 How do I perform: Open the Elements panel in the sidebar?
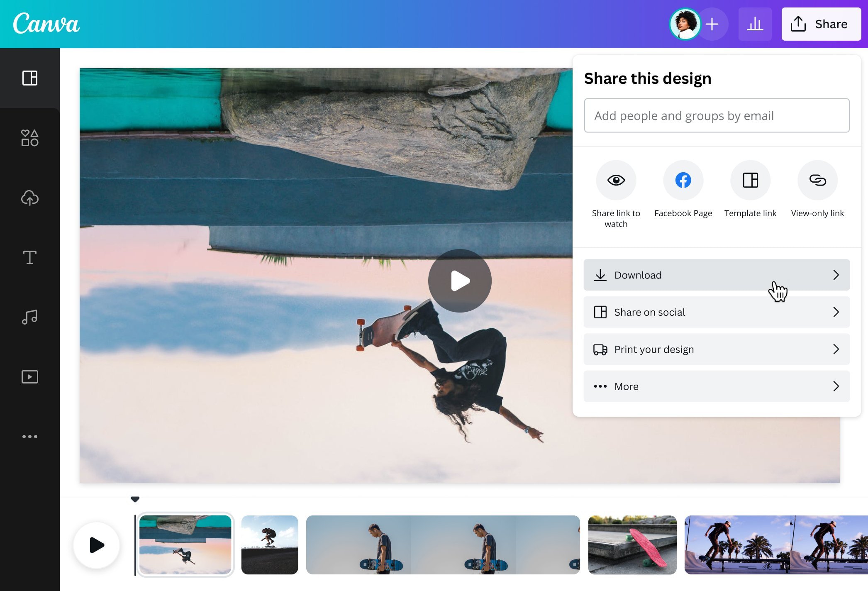29,138
